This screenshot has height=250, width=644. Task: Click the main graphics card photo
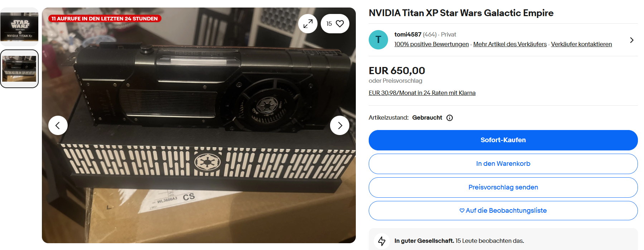(x=199, y=125)
